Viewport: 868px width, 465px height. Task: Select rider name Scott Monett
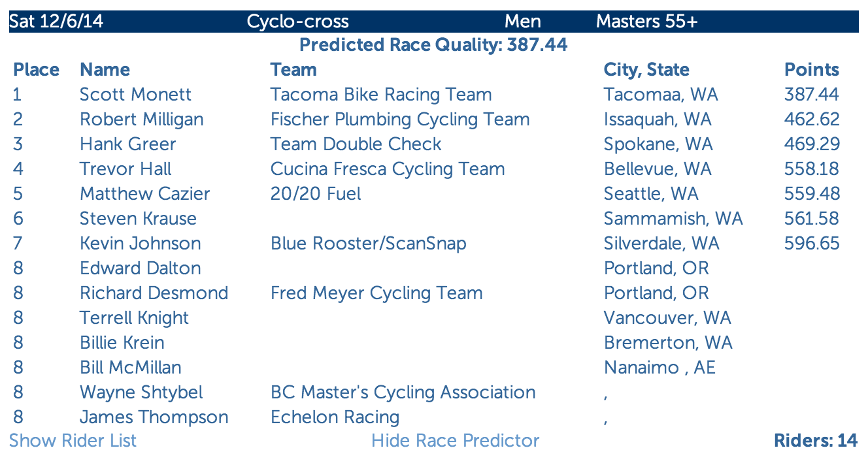[x=135, y=95]
